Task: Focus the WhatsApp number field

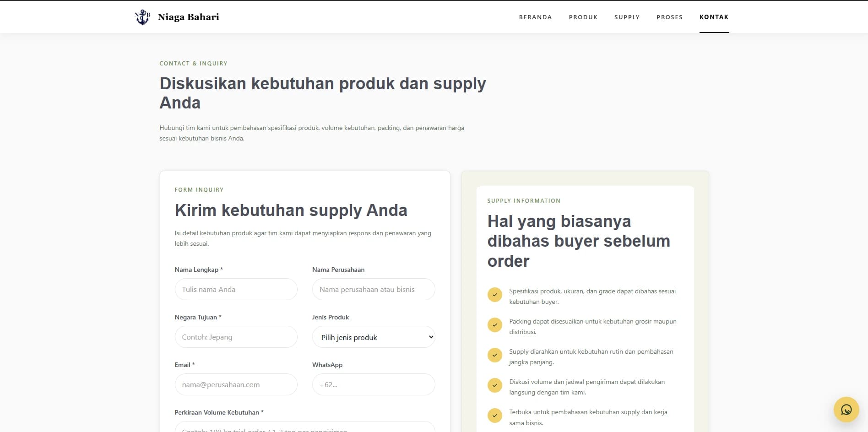Action: tap(374, 384)
